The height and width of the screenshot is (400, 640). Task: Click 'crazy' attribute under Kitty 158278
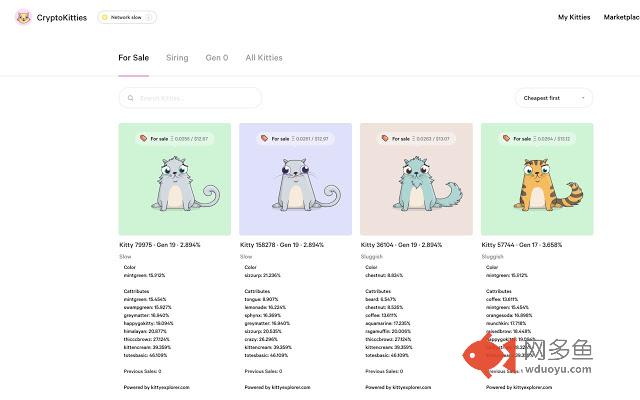pyautogui.click(x=261, y=339)
